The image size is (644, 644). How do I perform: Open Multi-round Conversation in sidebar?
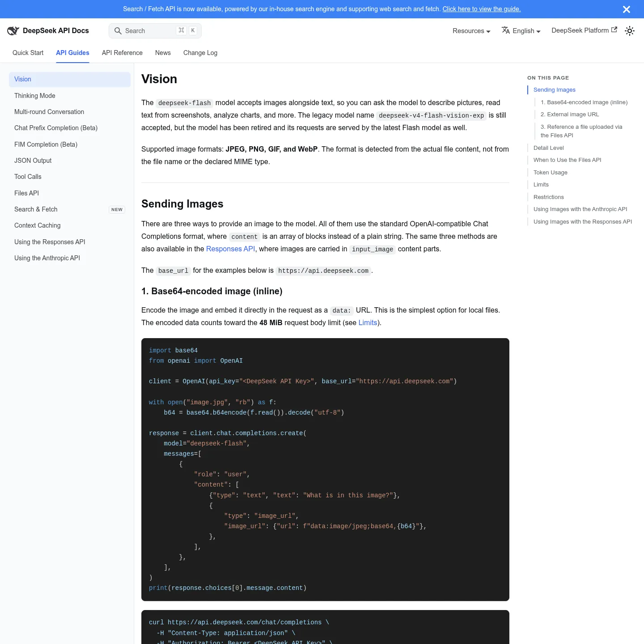coord(70,112)
